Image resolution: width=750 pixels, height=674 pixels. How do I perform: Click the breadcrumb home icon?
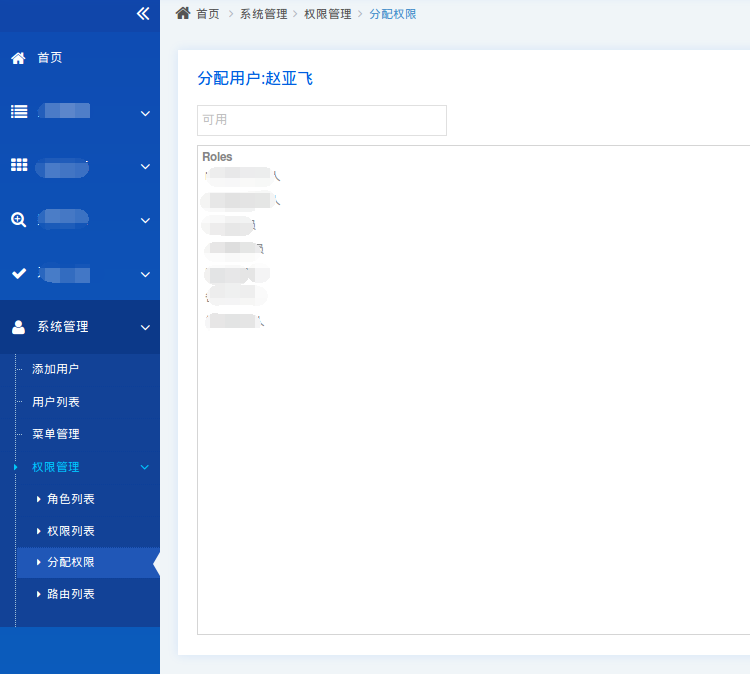coord(183,13)
